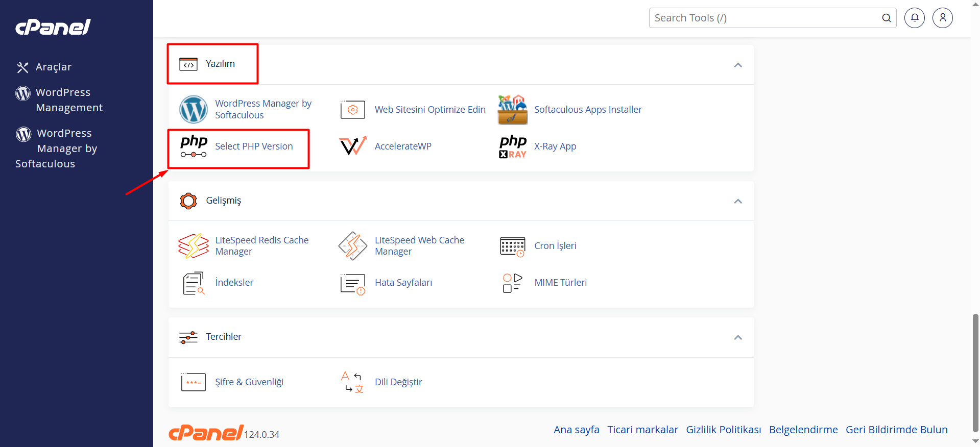Open X-Ray App link
The width and height of the screenshot is (980, 447).
(555, 146)
